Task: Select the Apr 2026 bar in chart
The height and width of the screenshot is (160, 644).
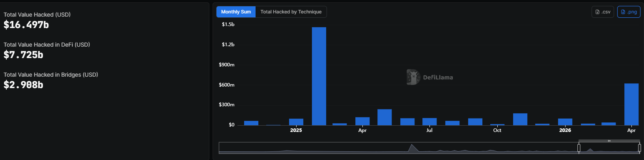Action: click(631, 104)
